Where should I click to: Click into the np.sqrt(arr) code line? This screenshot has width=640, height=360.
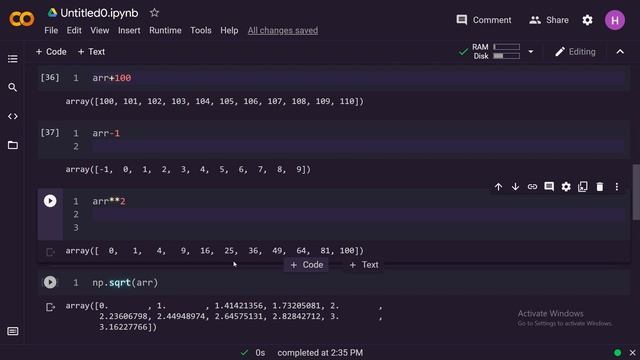359,282
